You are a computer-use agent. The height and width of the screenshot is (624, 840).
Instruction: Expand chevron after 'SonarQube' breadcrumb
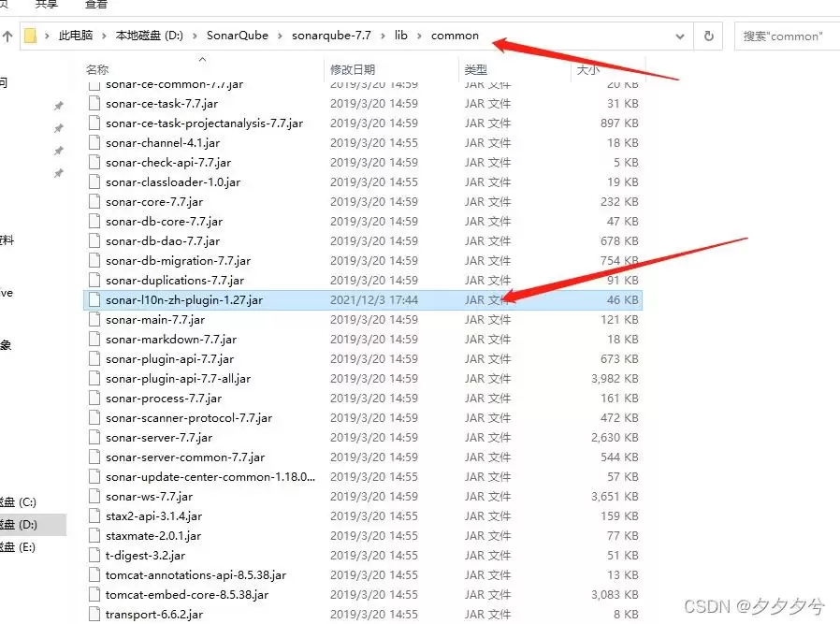[281, 36]
